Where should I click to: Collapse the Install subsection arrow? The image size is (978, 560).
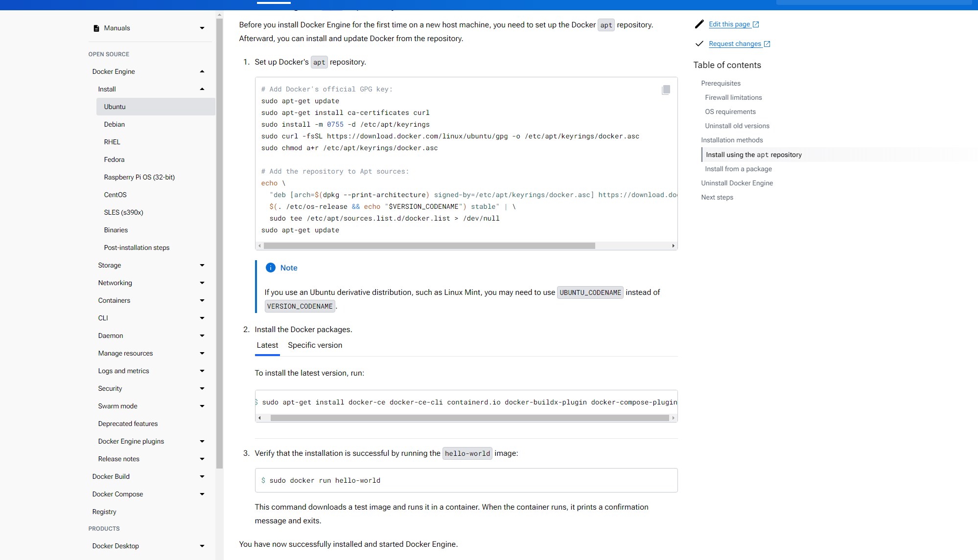coord(202,89)
